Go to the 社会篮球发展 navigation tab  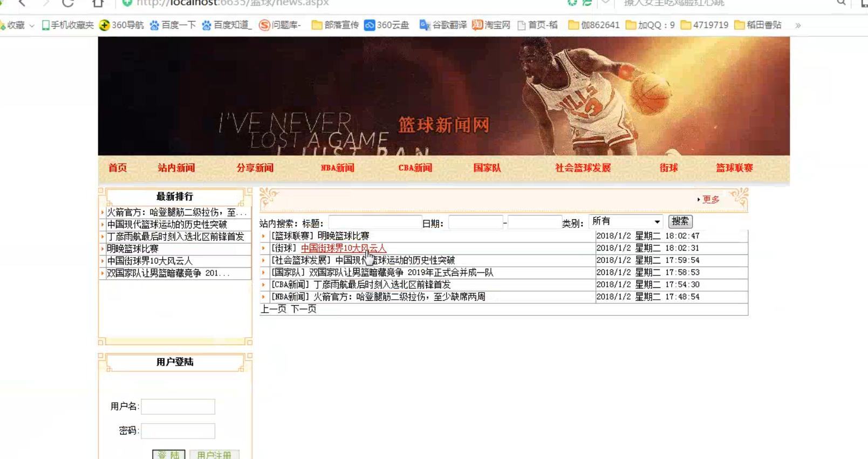(583, 168)
